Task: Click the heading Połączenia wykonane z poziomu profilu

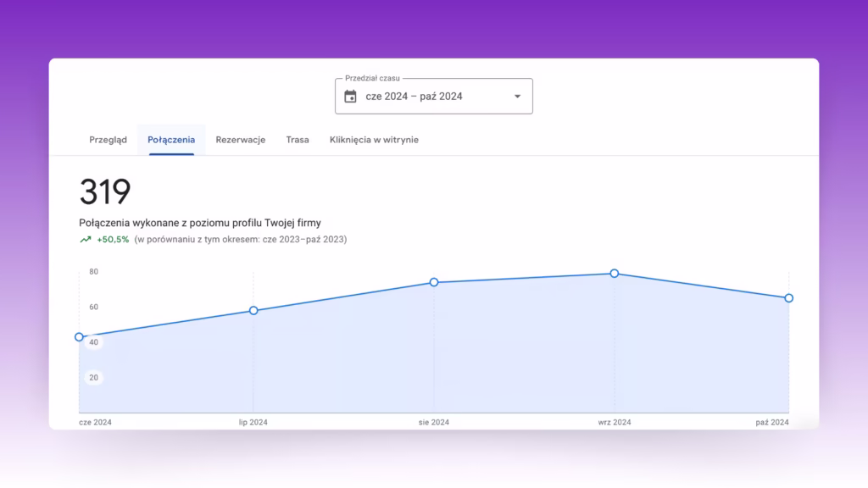Action: coord(200,223)
